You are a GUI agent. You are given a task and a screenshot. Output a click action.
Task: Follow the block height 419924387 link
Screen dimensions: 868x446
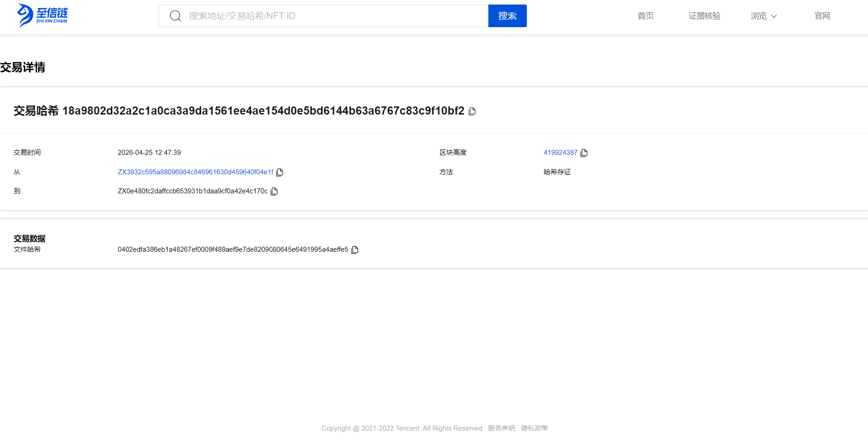[x=560, y=153]
